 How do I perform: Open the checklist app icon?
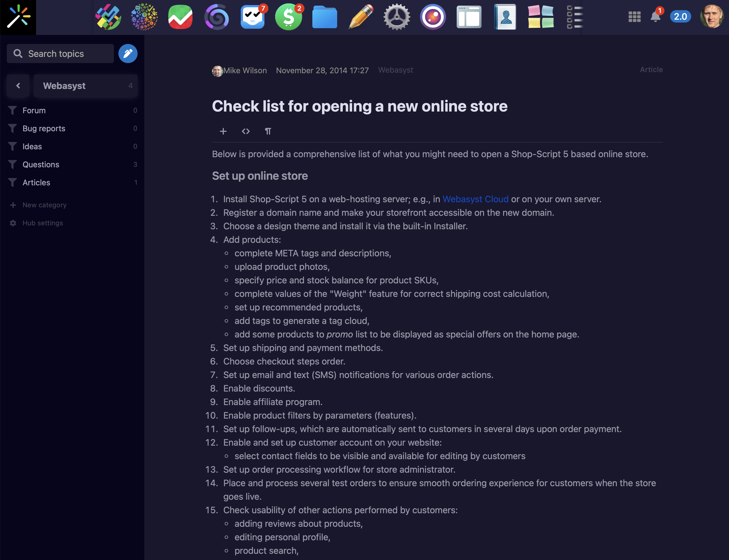[x=575, y=17]
